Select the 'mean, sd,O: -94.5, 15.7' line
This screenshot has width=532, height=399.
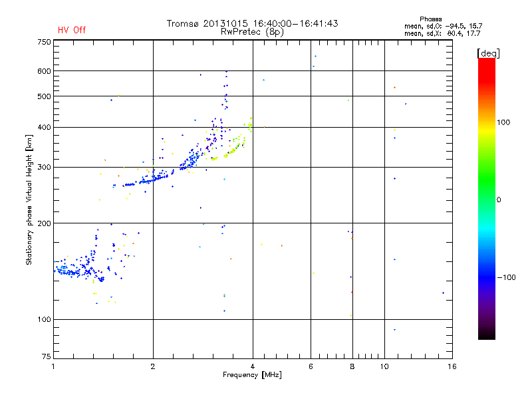(x=443, y=26)
